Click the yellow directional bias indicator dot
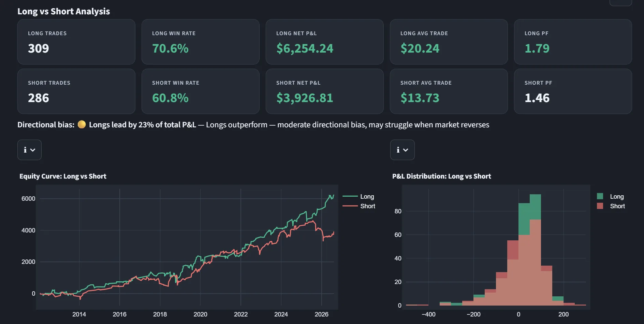Viewport: 644px width, 324px height. (82, 125)
